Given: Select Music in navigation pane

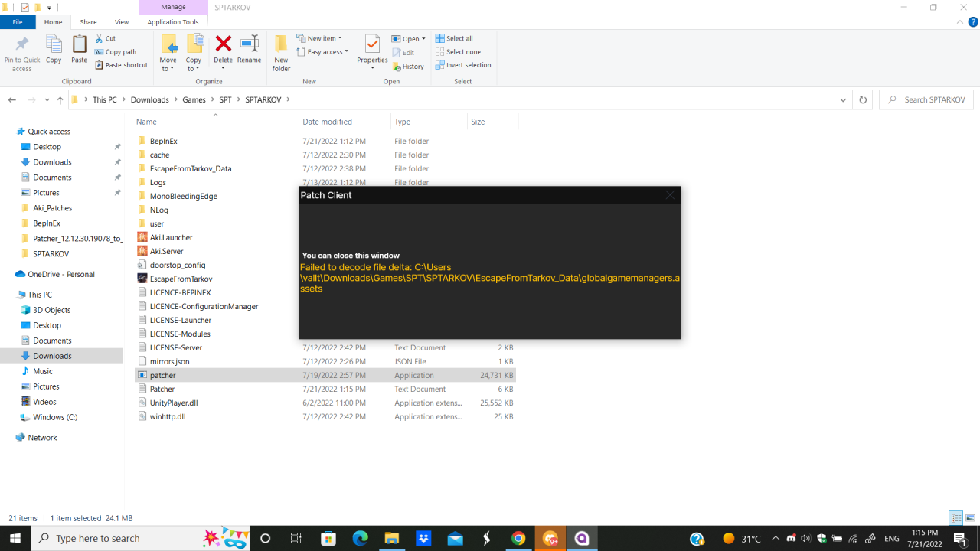Looking at the screenshot, I should tap(43, 371).
